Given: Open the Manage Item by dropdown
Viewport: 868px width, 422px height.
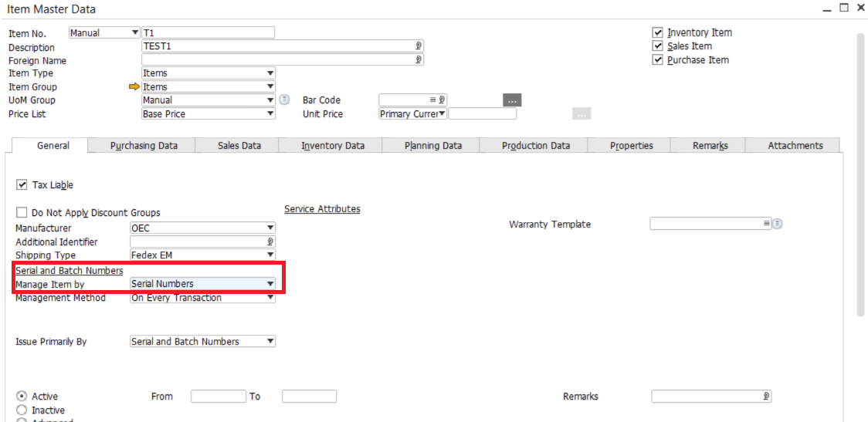Looking at the screenshot, I should [270, 284].
